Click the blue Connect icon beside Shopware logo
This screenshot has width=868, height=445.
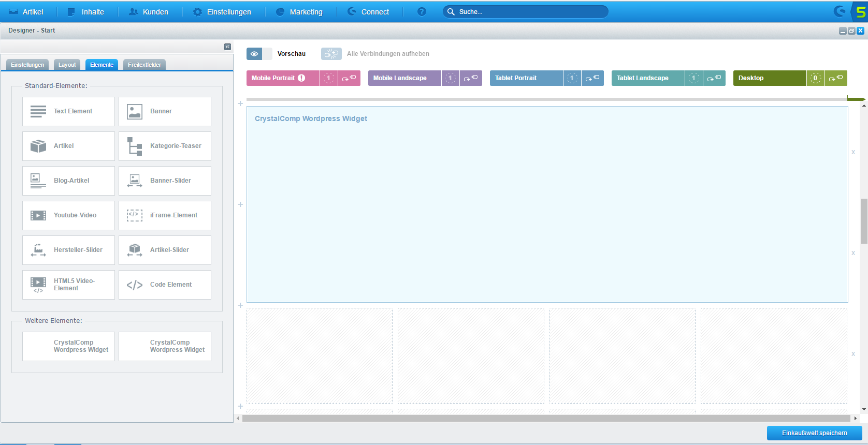[x=840, y=11]
